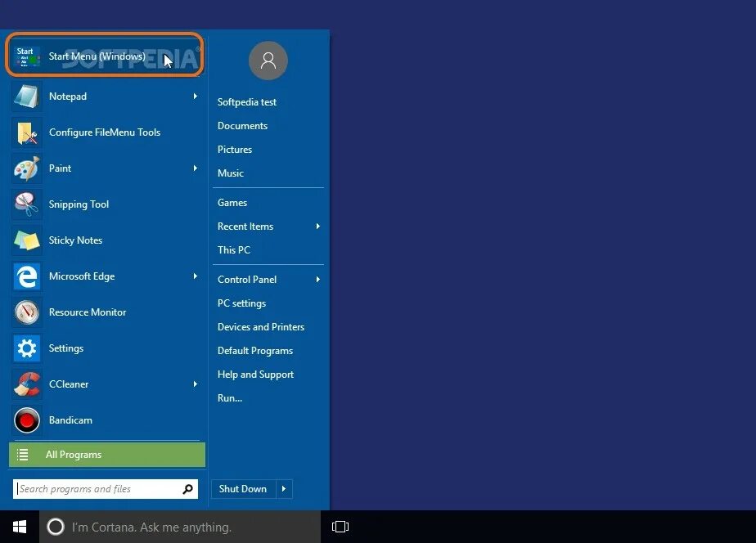Click the Snipping Tool text label
Screen dimensions: 756x543
click(x=79, y=204)
